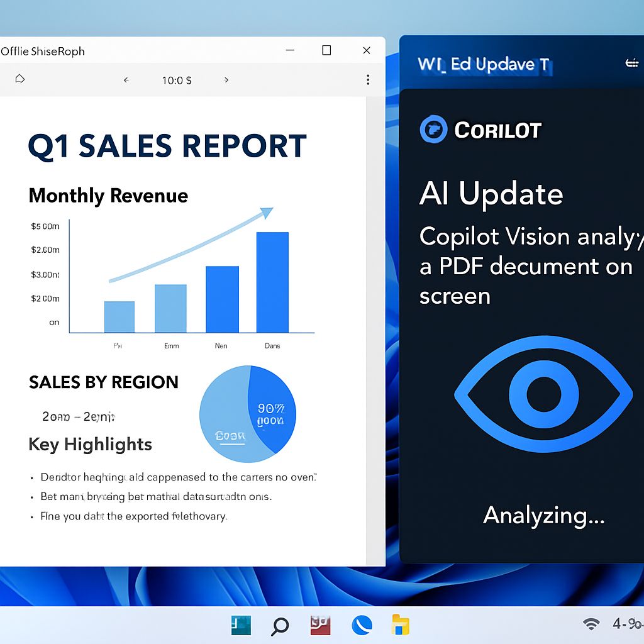Click the 'WI_ Ed Updave T' panel title

[x=484, y=65]
